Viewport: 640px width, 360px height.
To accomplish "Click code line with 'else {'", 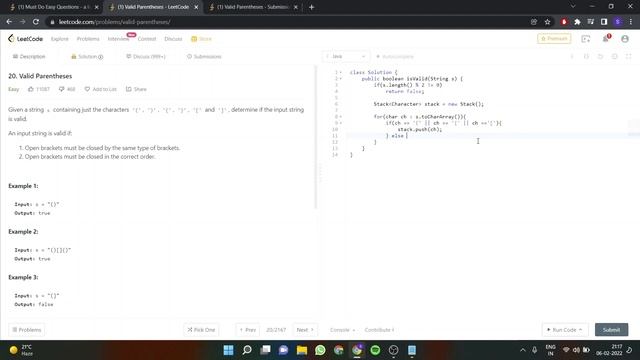I will pyautogui.click(x=397, y=136).
